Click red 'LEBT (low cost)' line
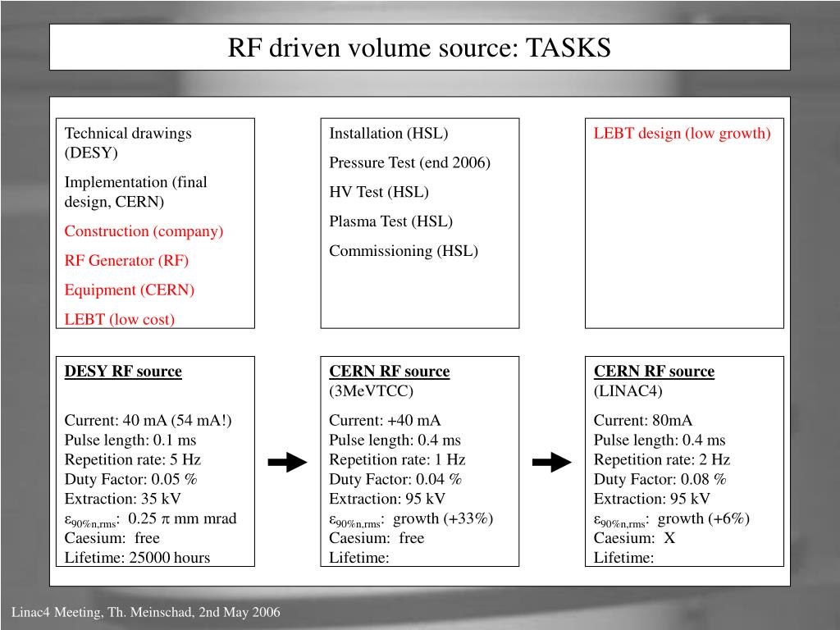Image resolution: width=840 pixels, height=630 pixels. 120,319
